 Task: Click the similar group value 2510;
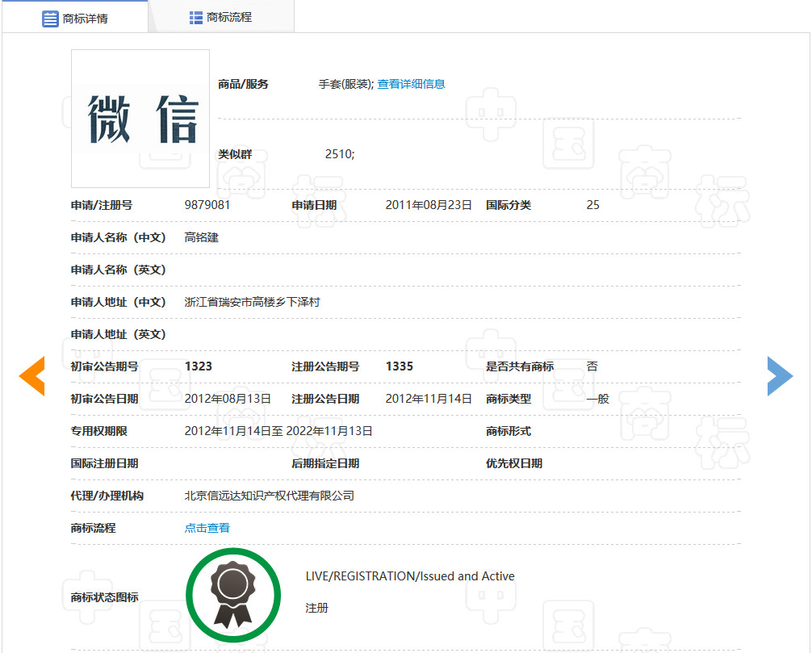[340, 154]
